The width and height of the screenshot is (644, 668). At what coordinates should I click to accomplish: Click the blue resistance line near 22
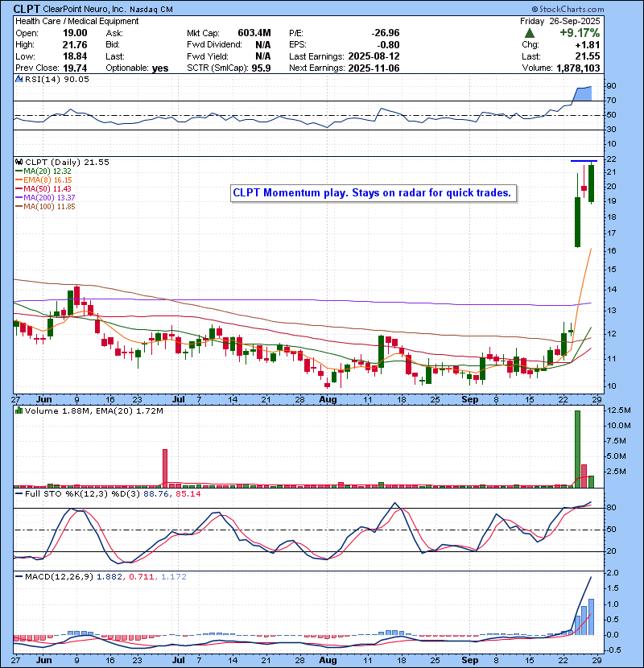click(x=584, y=161)
